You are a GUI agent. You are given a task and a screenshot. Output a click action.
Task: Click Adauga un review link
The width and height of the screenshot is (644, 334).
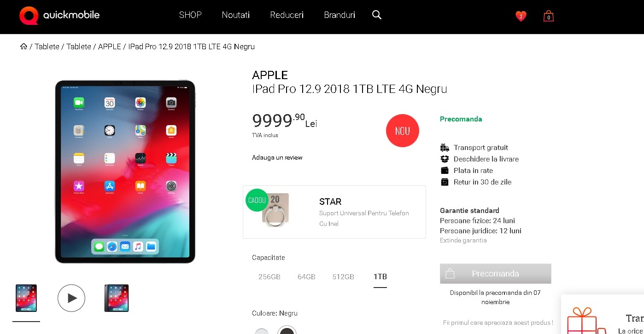click(x=277, y=157)
